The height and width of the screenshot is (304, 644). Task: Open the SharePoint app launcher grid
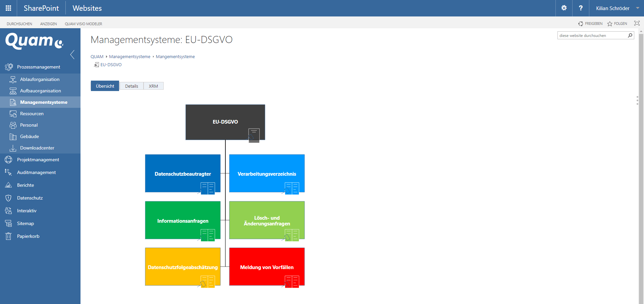(x=8, y=8)
